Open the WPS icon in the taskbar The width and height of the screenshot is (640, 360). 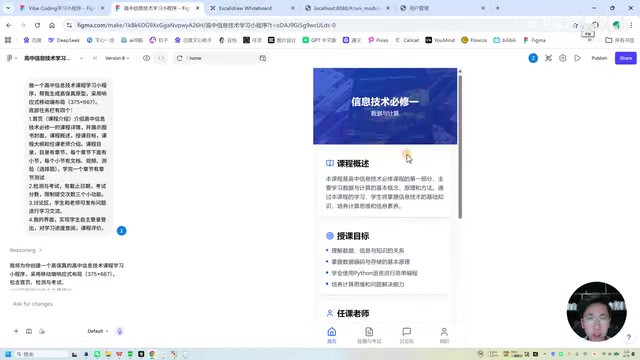coord(119,354)
